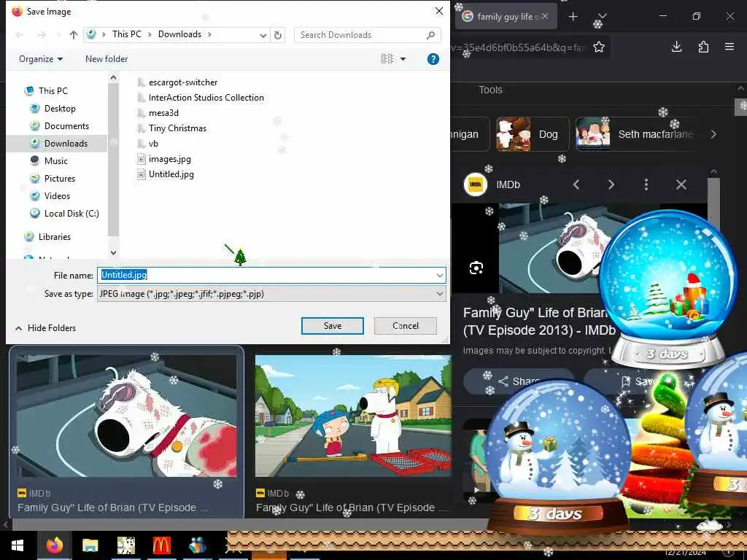Image resolution: width=747 pixels, height=560 pixels.
Task: Click Firefox taskbar icon
Action: tap(54, 545)
